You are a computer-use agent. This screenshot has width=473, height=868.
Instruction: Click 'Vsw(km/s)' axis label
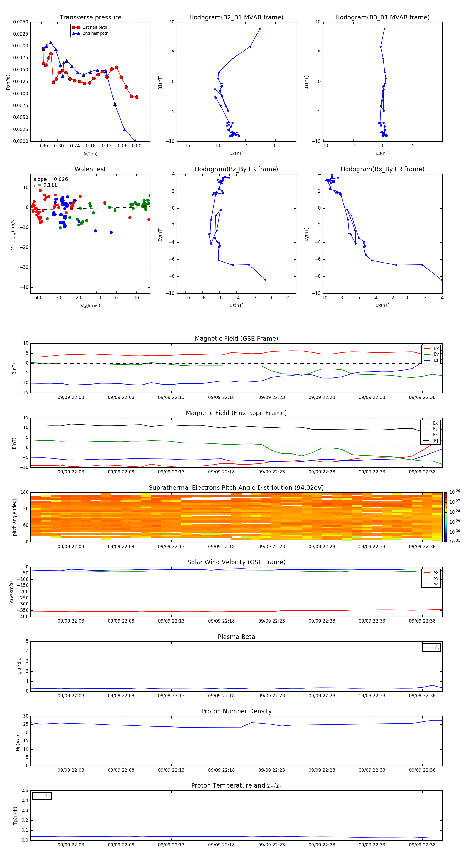(11, 592)
